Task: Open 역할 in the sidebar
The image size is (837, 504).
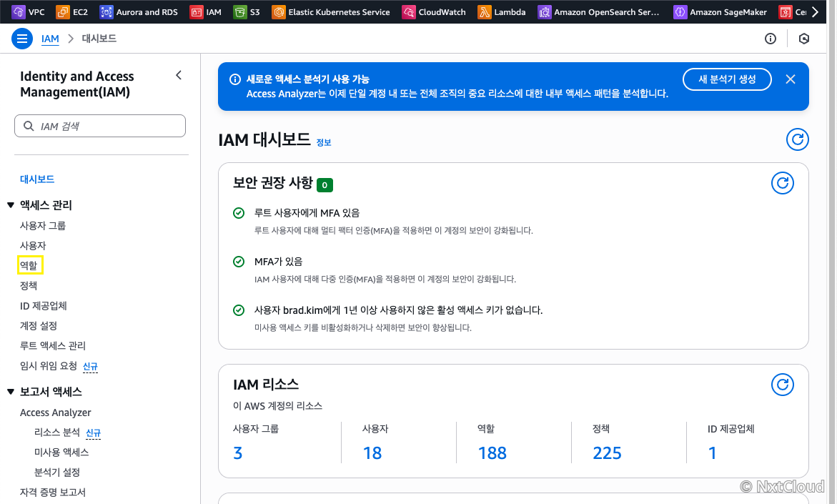Action: click(x=29, y=265)
